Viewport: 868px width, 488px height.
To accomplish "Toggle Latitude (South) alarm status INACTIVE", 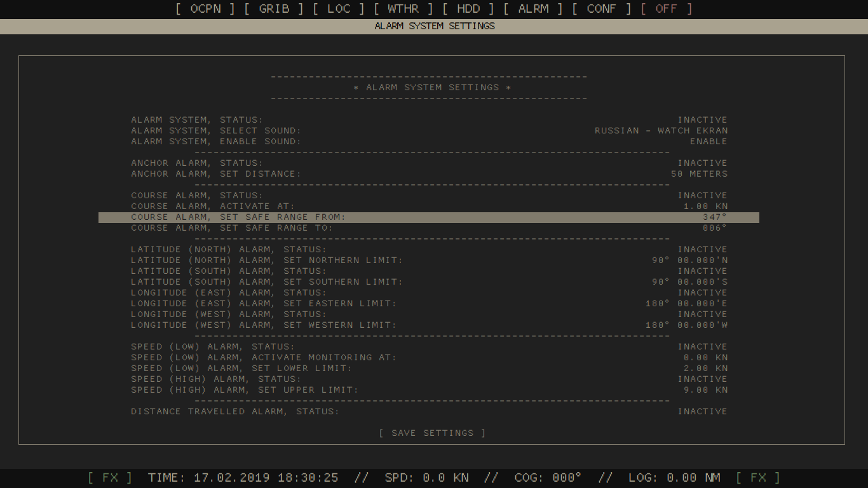I will tap(702, 271).
